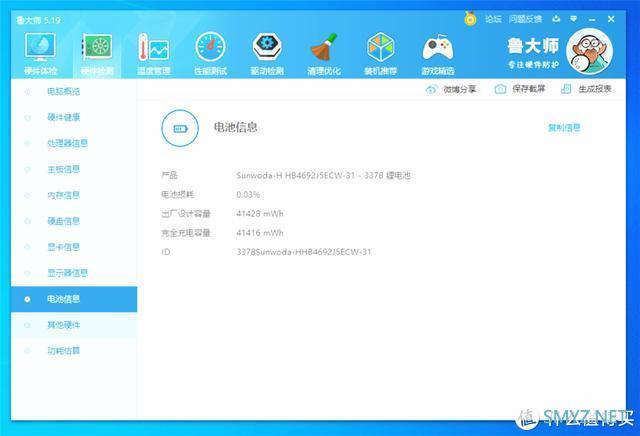The image size is (640, 436).
Task: Select 显卡信息 in the sidebar
Action: coord(74,247)
